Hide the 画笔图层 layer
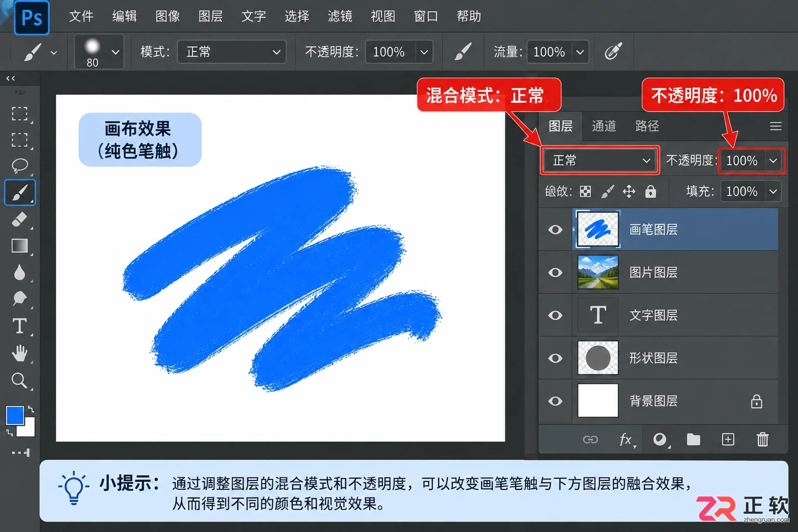The width and height of the screenshot is (798, 532). pyautogui.click(x=555, y=229)
